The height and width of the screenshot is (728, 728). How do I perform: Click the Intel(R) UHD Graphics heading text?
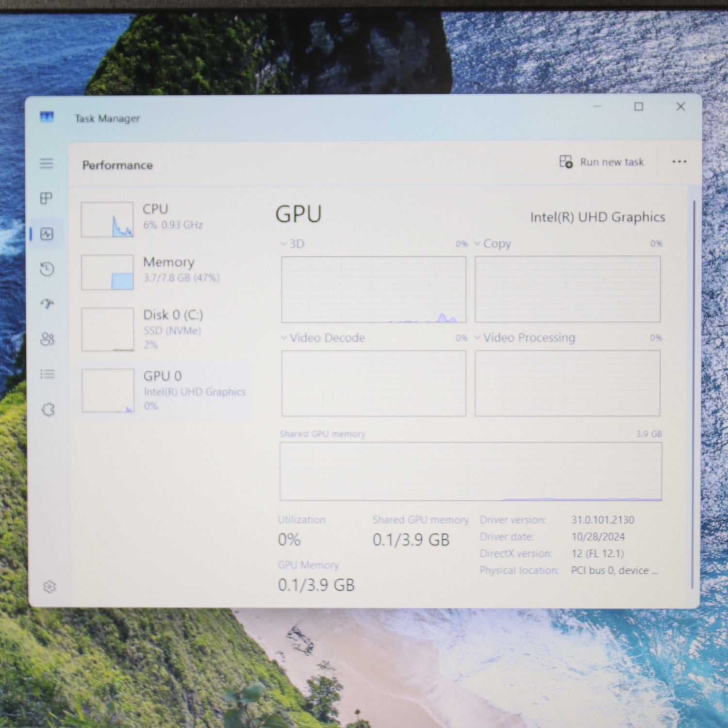click(597, 217)
